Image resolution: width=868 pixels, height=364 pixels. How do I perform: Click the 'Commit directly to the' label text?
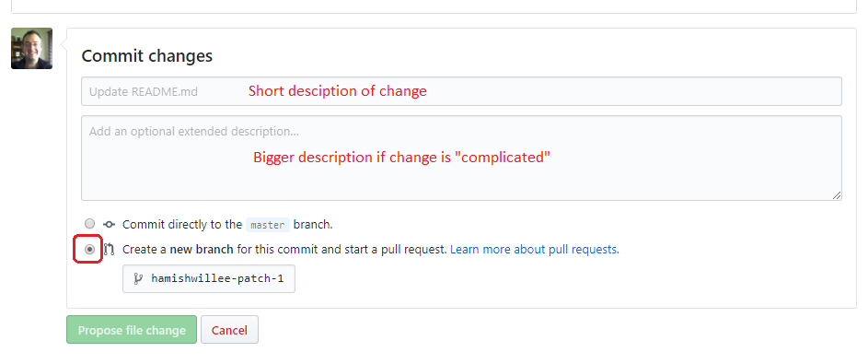coord(182,224)
